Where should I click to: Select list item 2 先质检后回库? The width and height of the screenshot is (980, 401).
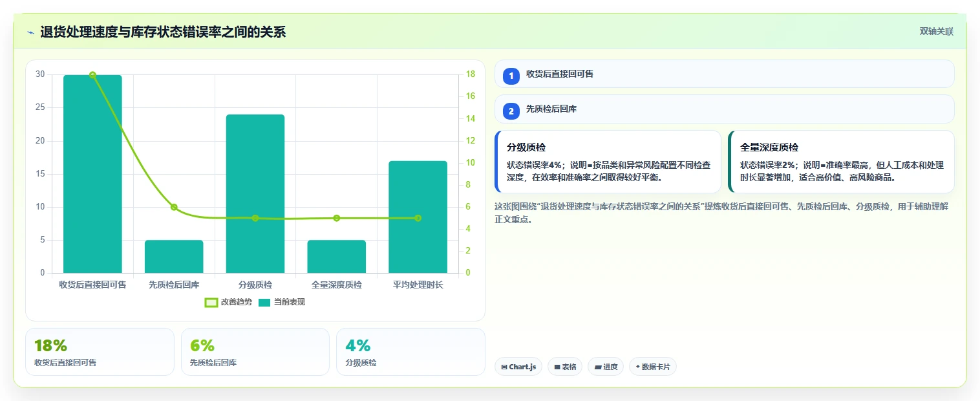point(724,109)
